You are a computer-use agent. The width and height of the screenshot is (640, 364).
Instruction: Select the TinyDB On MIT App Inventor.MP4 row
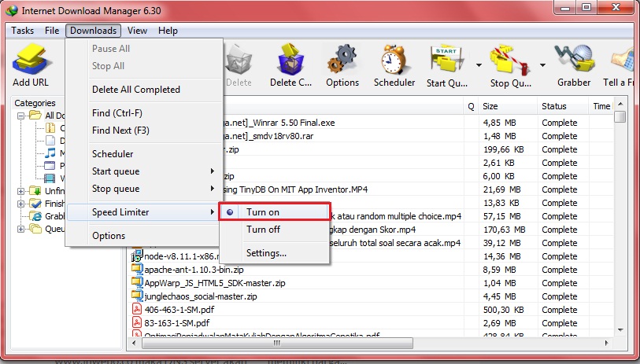click(x=370, y=189)
